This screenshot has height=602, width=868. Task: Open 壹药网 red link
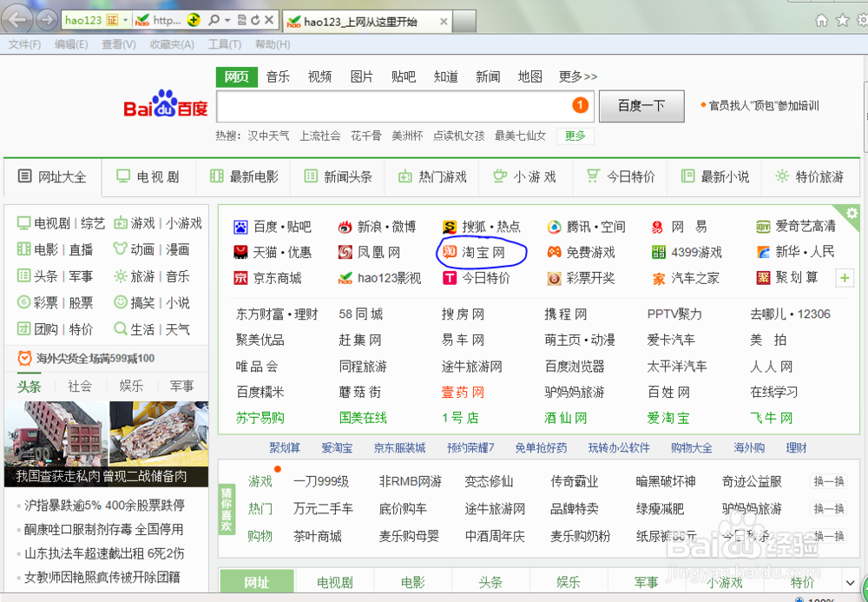pyautogui.click(x=463, y=392)
